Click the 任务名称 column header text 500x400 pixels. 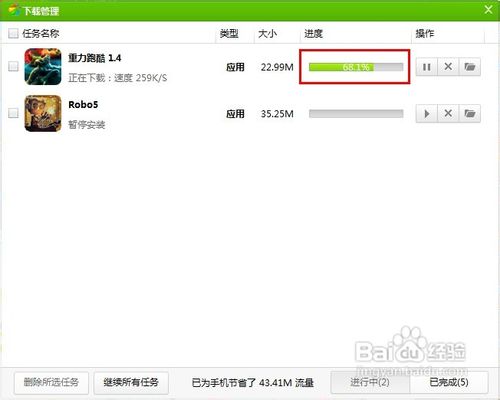[x=41, y=33]
